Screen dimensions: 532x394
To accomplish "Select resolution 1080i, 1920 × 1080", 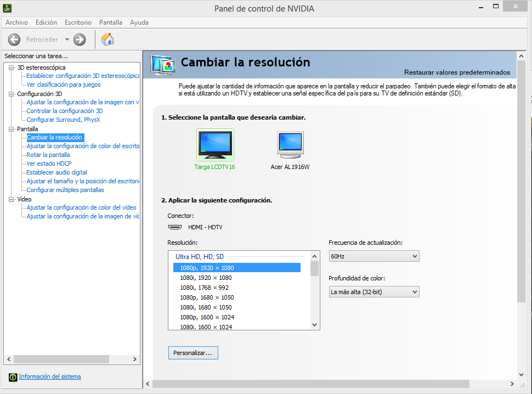I will coord(237,278).
